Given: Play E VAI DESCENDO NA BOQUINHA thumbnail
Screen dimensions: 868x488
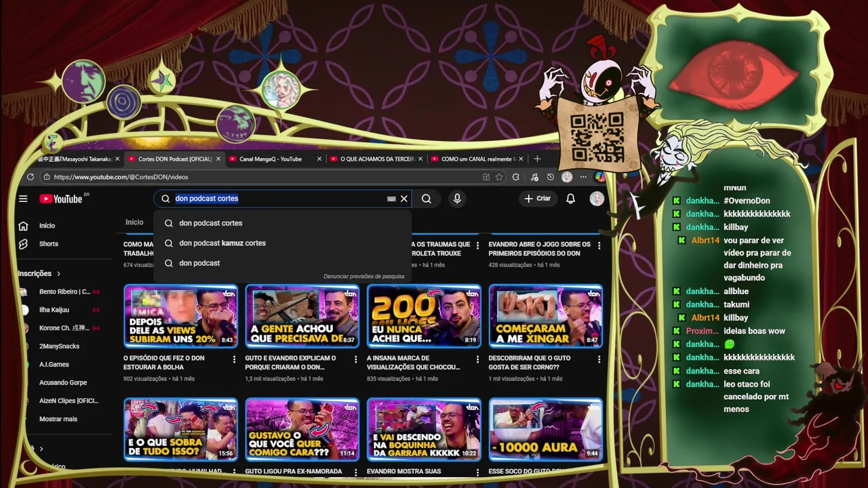Looking at the screenshot, I should (424, 429).
